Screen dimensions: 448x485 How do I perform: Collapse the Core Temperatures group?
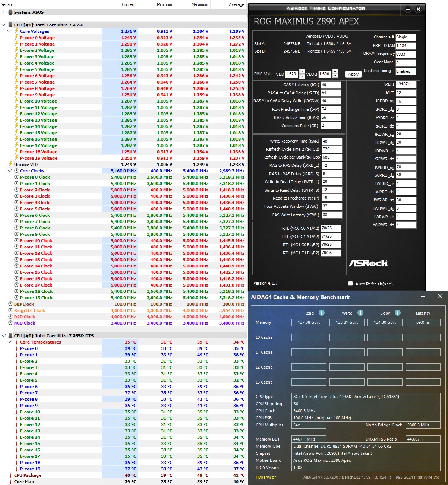10,342
